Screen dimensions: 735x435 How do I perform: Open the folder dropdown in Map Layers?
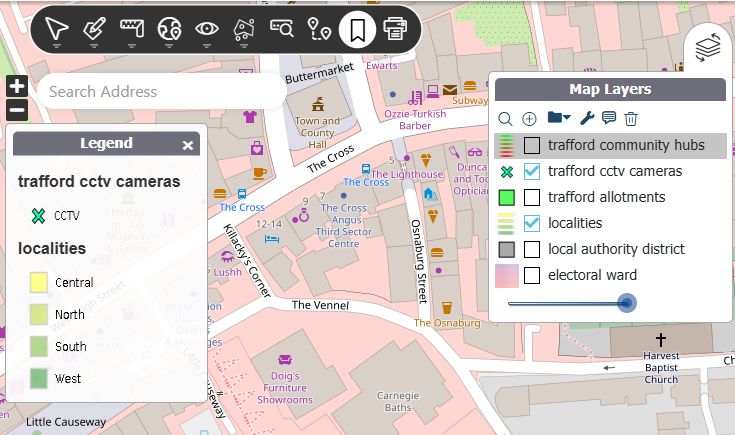pos(559,119)
